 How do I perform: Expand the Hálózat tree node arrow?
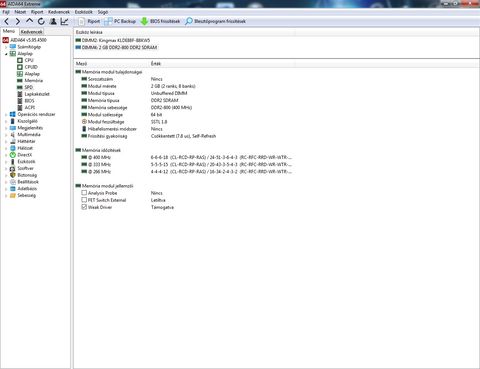(x=6, y=148)
